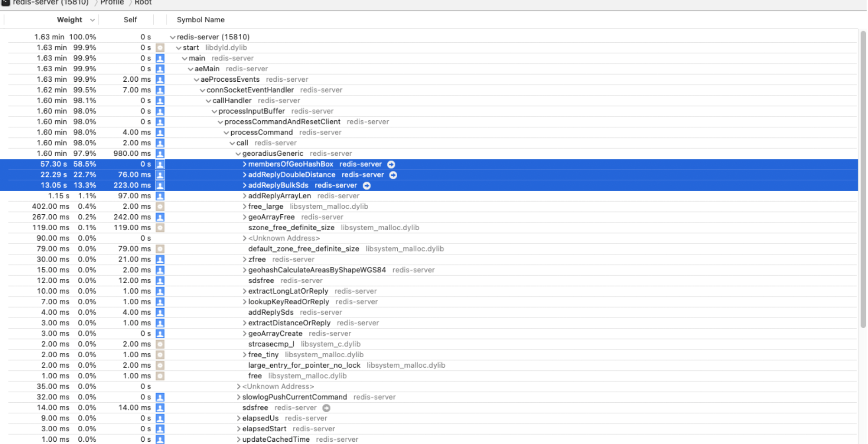Expand the slowlogPushCurrentCommand node

coord(239,397)
